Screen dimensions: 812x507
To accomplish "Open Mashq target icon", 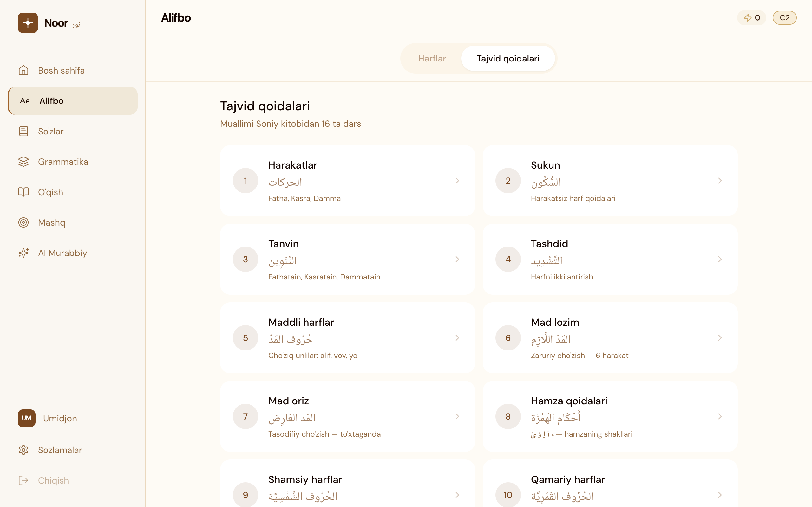I will pos(23,223).
